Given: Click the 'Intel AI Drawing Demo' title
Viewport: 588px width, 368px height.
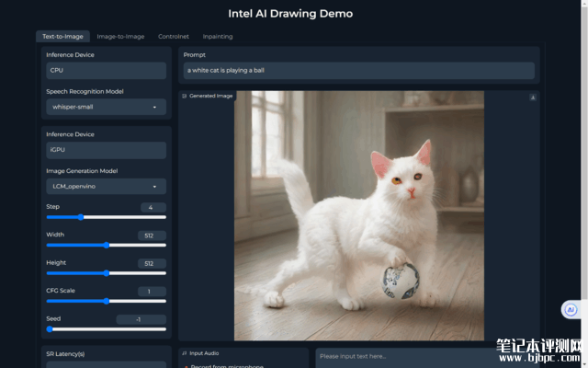Looking at the screenshot, I should pyautogui.click(x=290, y=14).
